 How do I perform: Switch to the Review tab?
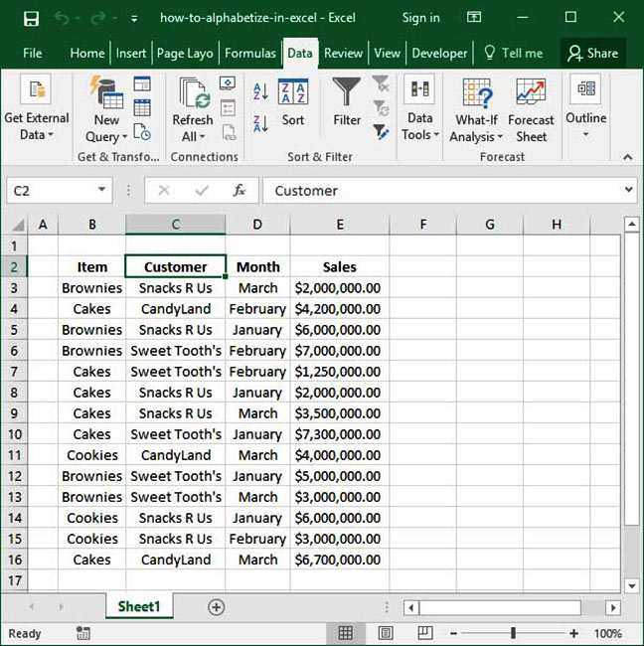click(x=343, y=53)
